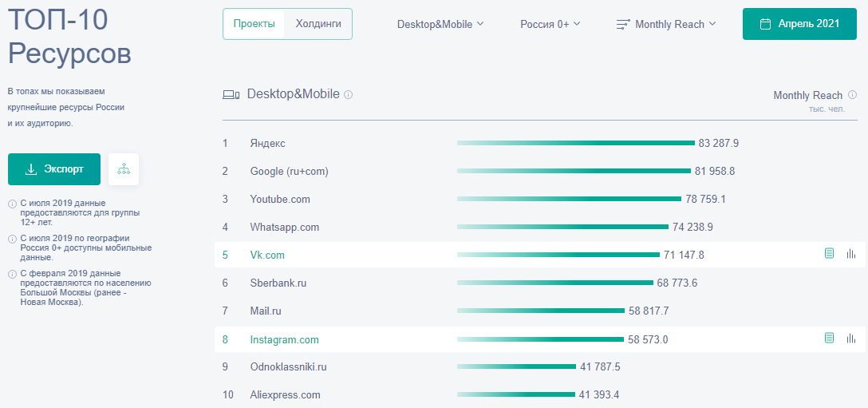Click info icon next to Monthly Reach header
This screenshot has width=868, height=408.
[x=853, y=95]
